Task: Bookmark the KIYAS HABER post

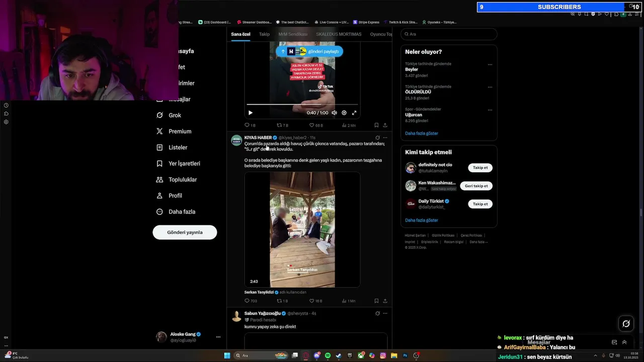Action: [376, 301]
